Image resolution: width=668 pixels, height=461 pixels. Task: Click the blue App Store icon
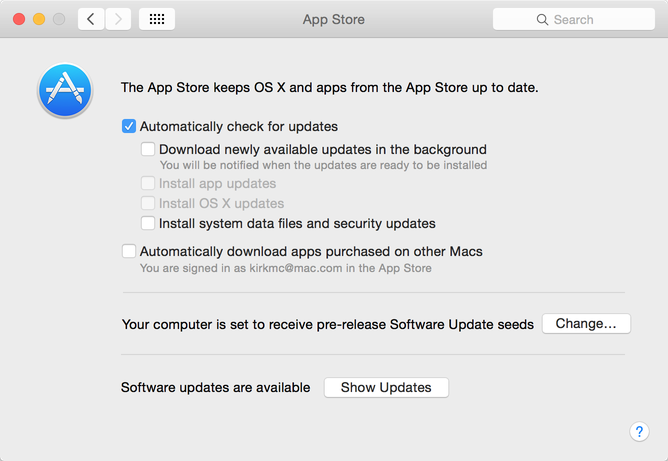[65, 90]
